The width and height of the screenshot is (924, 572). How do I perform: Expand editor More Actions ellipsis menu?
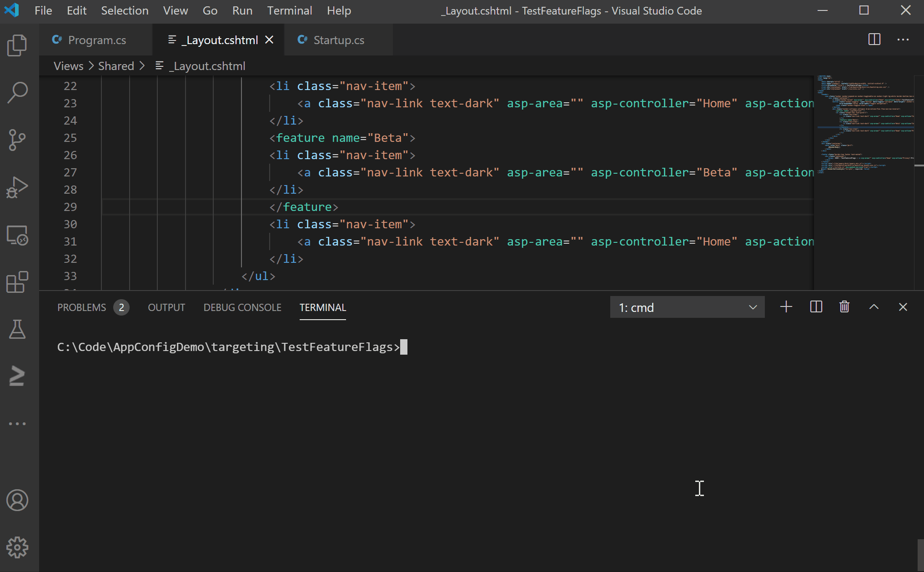[x=903, y=40]
